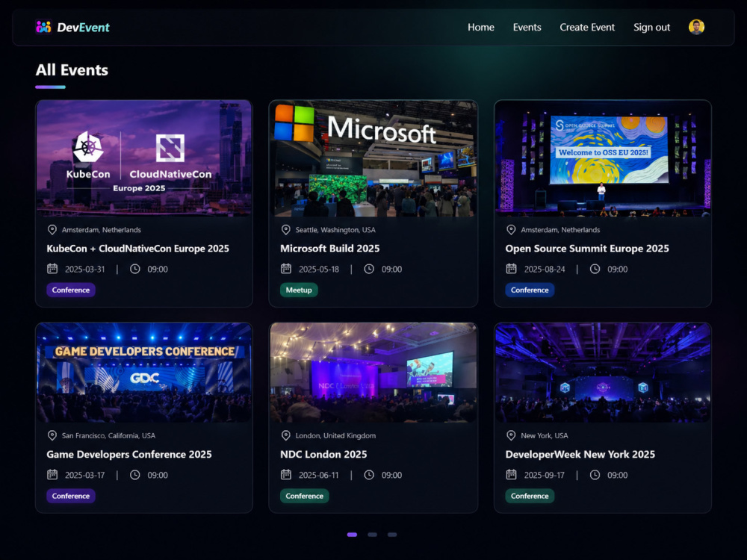Open Open Source Summit Europe 2025 title
This screenshot has height=560, width=747.
pos(587,248)
